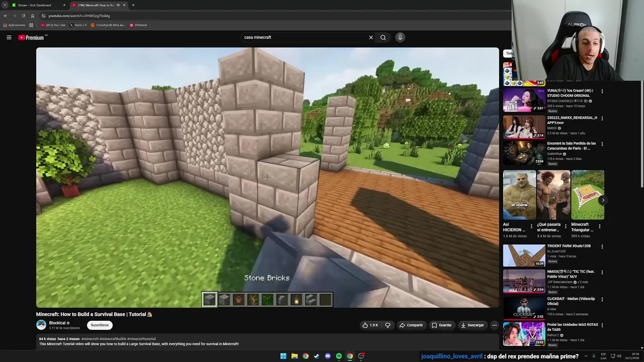Open 'Probé las Unidades MAS ROTAS' title
Image resolution: width=644 pixels, height=362 pixels.
point(573,327)
